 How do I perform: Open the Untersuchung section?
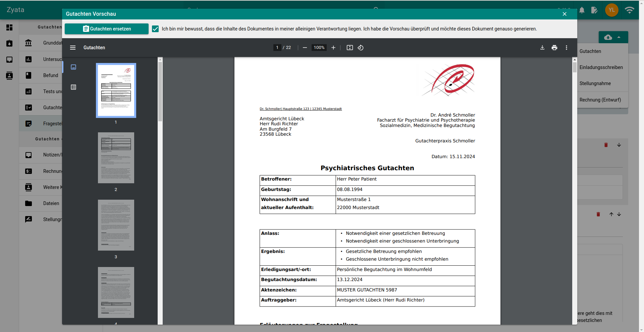click(x=41, y=59)
